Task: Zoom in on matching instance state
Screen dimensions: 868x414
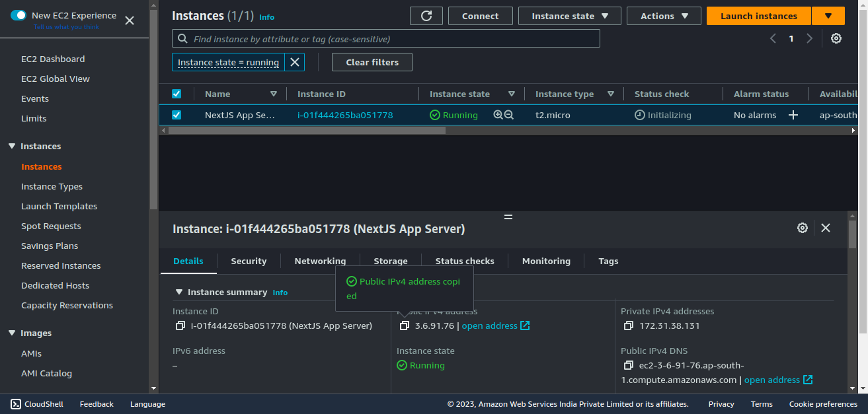Action: point(498,115)
